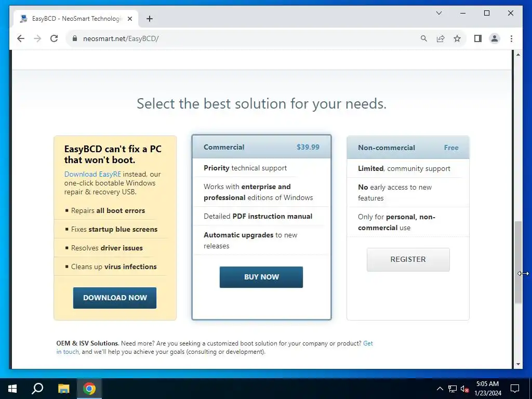Viewport: 532px width, 399px height.
Task: Click Priority technical support feature
Action: (245, 168)
